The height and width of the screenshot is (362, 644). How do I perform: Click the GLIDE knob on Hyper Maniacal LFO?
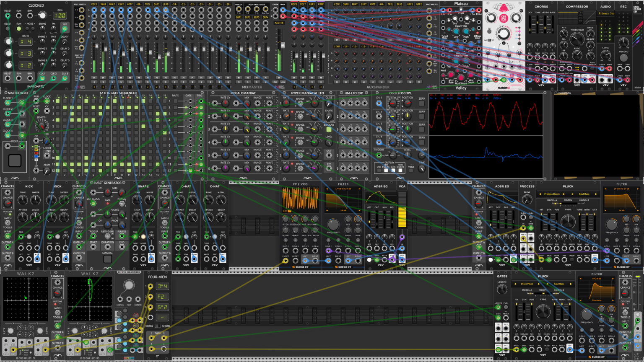(x=329, y=103)
